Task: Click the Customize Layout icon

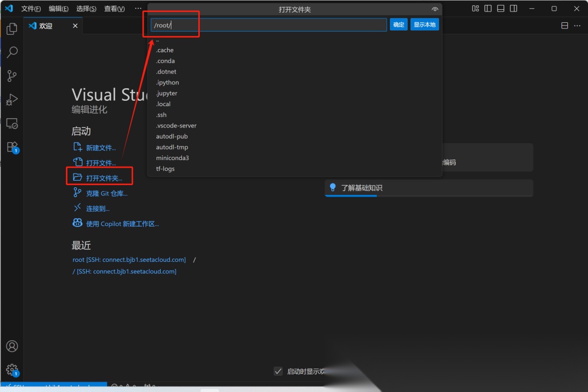Action: pyautogui.click(x=475, y=9)
